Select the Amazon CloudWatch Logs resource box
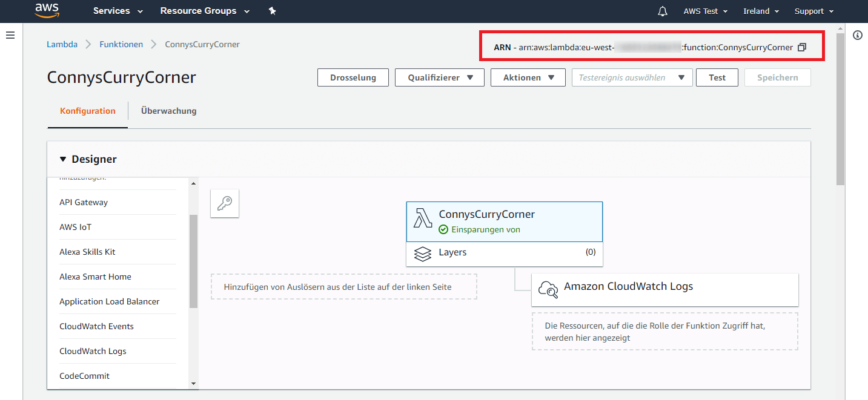Image resolution: width=868 pixels, height=400 pixels. pos(665,290)
